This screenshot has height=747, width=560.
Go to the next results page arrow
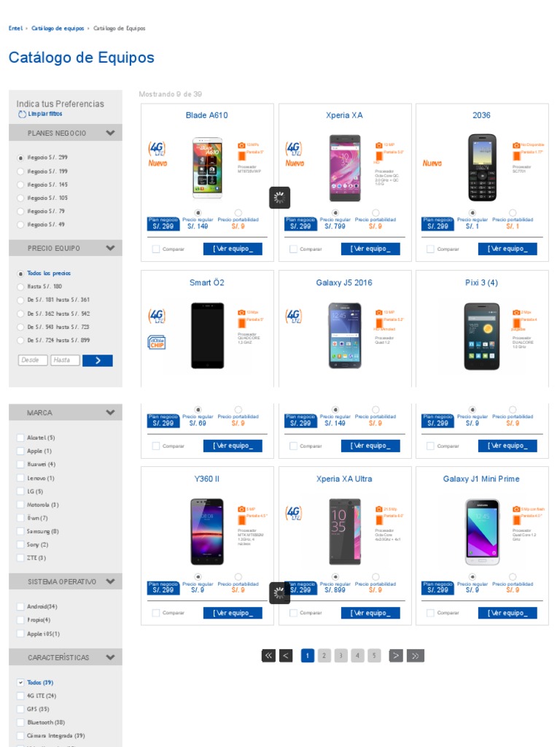pyautogui.click(x=396, y=656)
